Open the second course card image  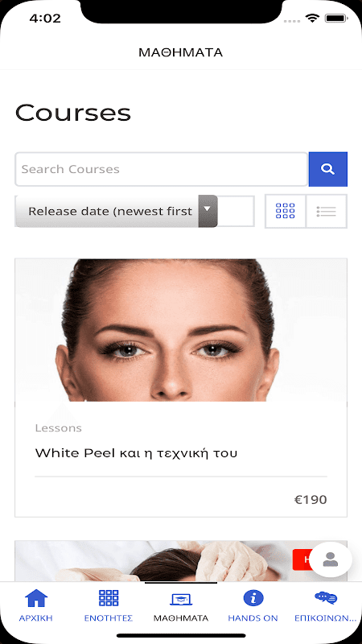(162, 561)
